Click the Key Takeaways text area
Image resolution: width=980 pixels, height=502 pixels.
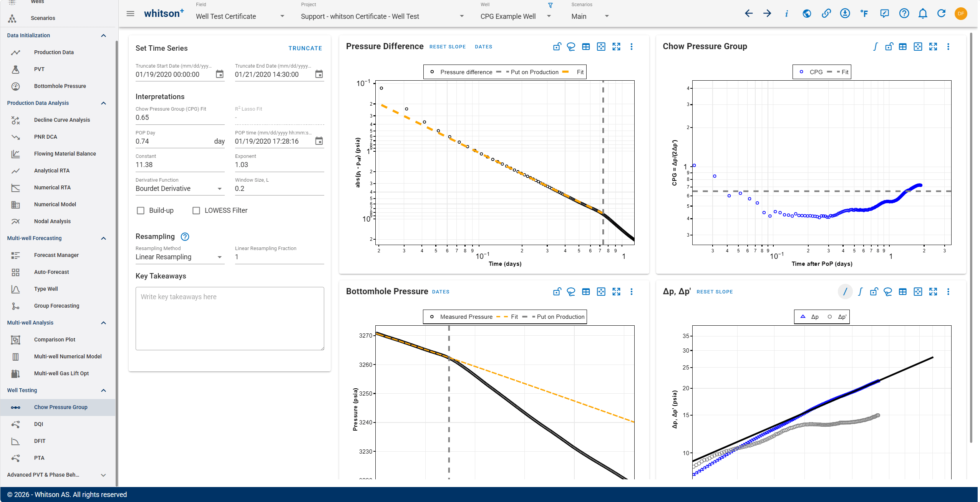(230, 318)
